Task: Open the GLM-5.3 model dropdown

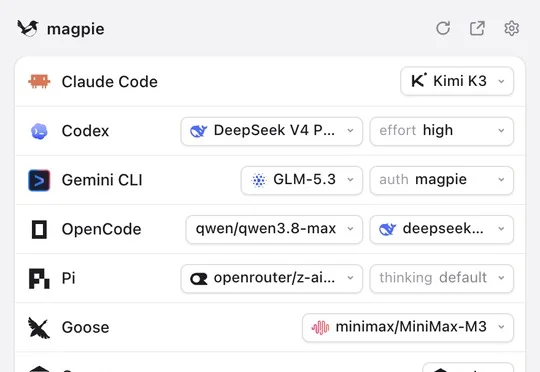Action: point(302,180)
